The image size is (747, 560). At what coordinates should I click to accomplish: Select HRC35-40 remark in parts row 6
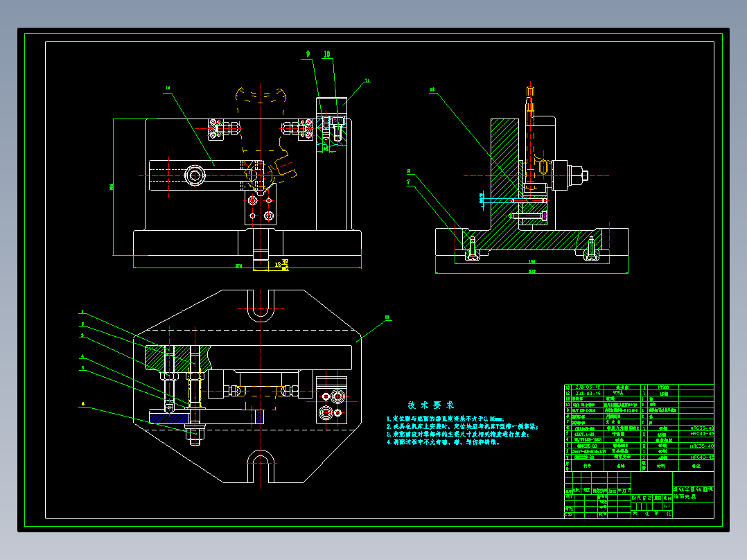click(702, 428)
